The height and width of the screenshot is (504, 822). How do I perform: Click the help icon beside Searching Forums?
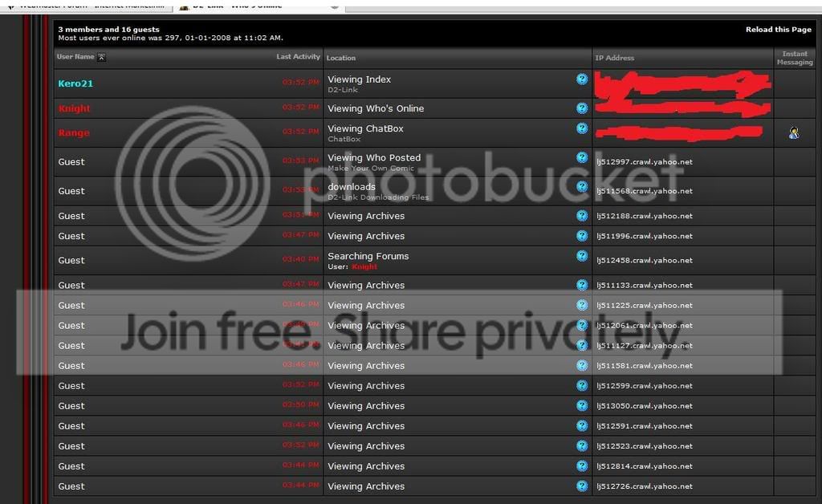point(582,256)
